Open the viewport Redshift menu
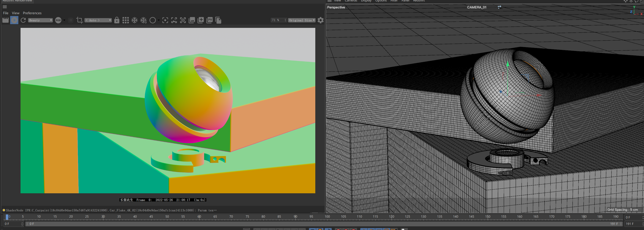The width and height of the screenshot is (644, 230). (x=419, y=1)
